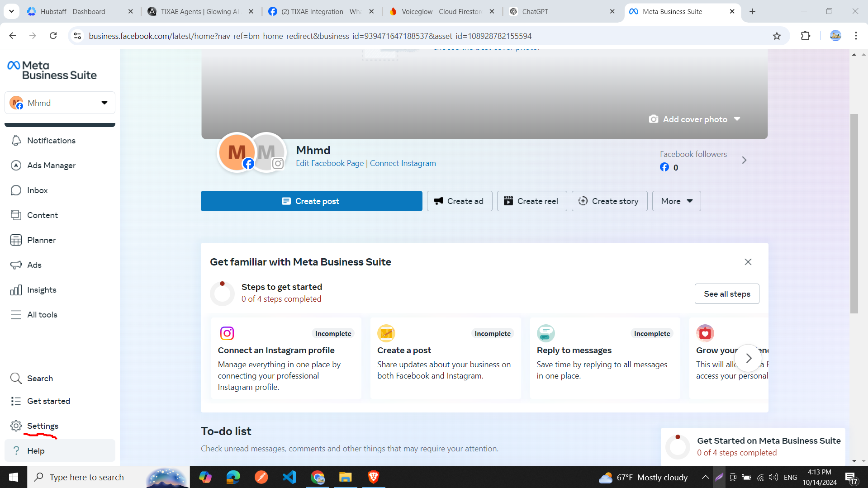Click the Windows taskbar search box
The image size is (868, 488).
click(109, 477)
